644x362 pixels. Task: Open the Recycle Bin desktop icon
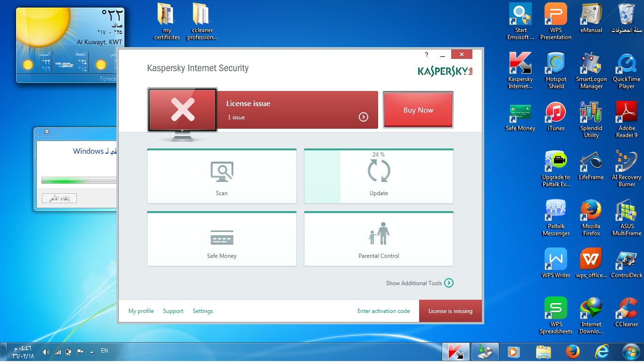tap(627, 18)
